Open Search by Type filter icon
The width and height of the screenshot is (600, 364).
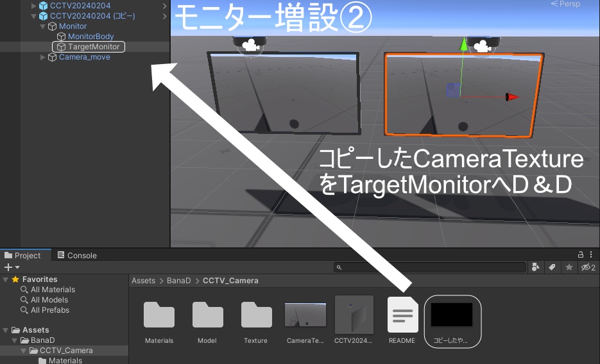536,267
